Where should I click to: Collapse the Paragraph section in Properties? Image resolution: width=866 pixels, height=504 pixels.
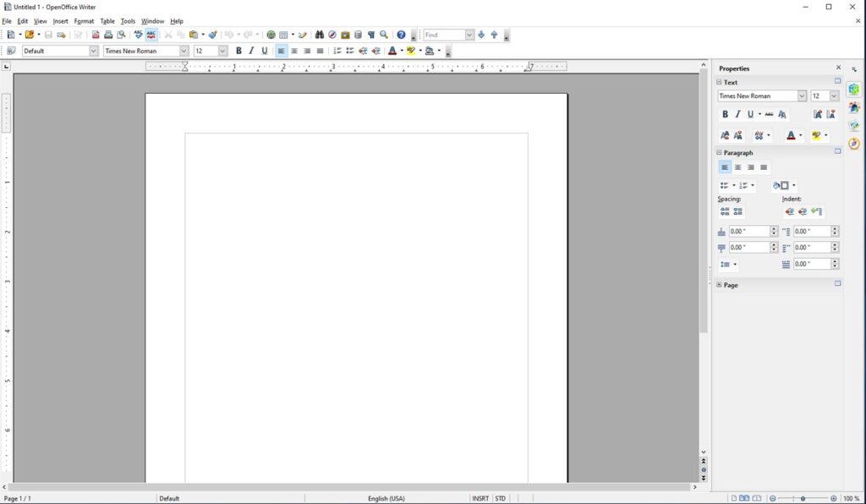[x=719, y=152]
